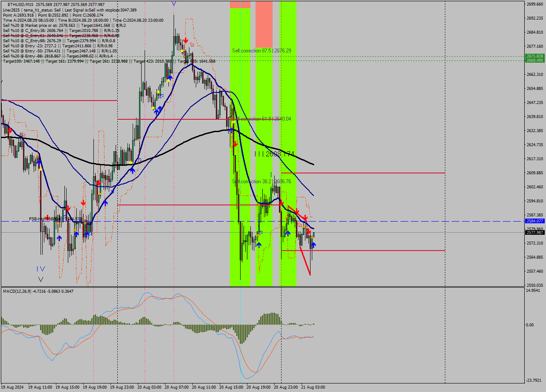Click the '19 Aug 23:00' time label
Viewport: 546px width, 392px height.
pos(122,387)
